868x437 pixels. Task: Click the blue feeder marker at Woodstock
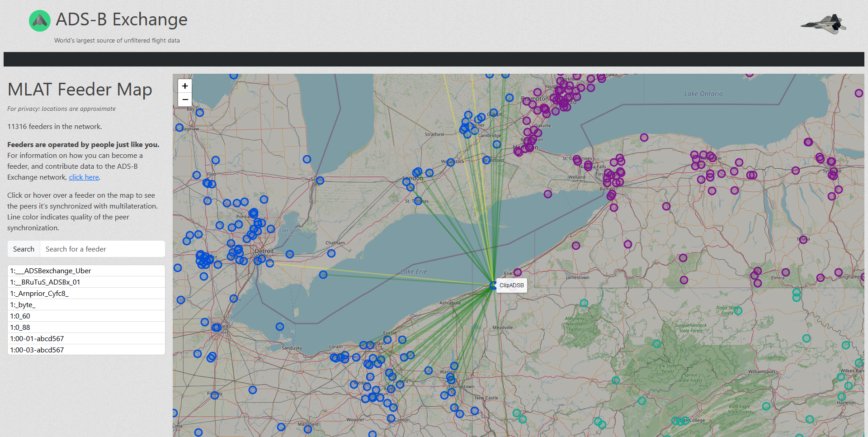point(451,162)
